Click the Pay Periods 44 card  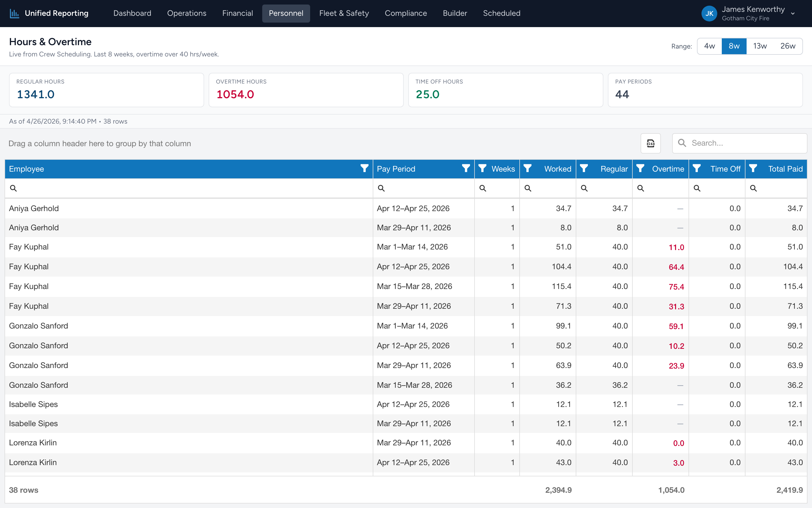coord(705,90)
